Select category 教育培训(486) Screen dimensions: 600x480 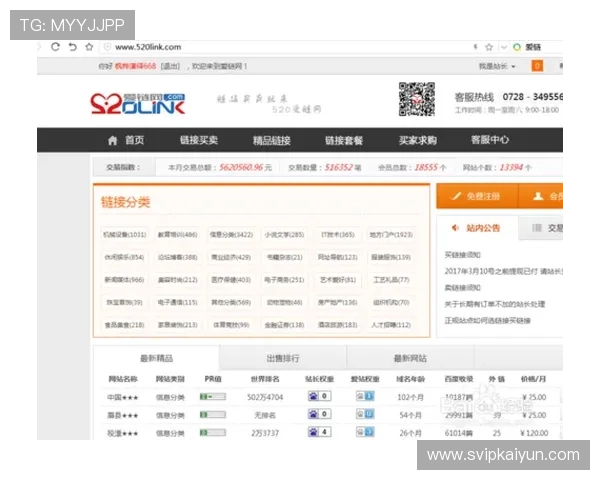point(178,235)
